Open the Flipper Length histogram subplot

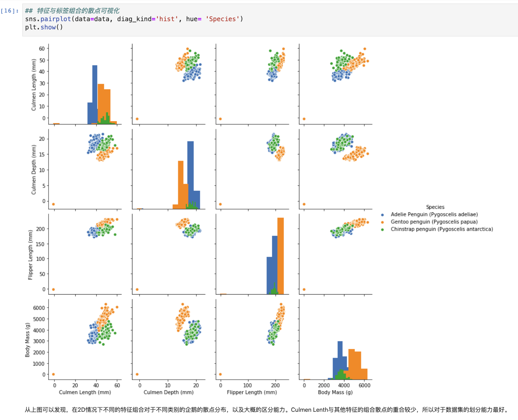(252, 254)
